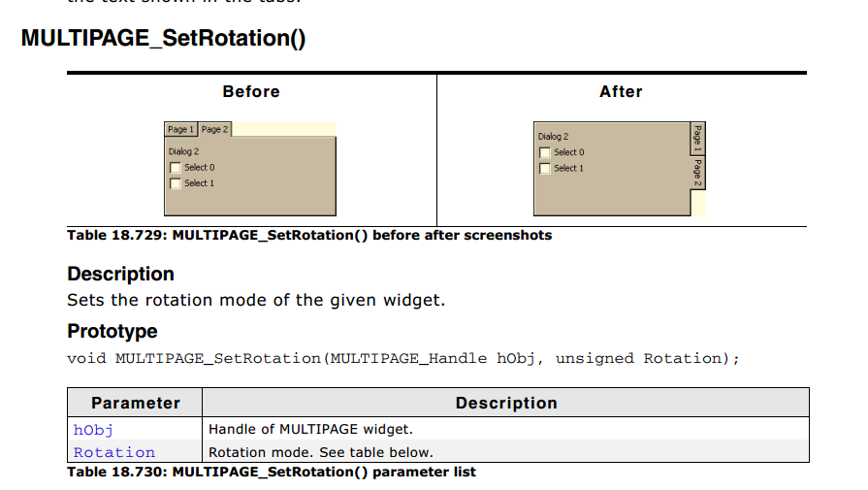Viewport: 868px width, 490px height.
Task: Select the Page 1 tab in Before image
Action: tap(181, 129)
